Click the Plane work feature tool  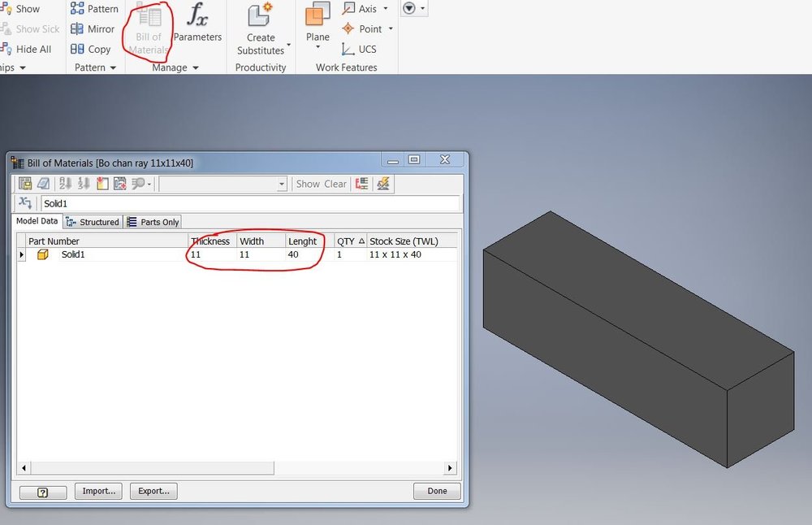(317, 22)
